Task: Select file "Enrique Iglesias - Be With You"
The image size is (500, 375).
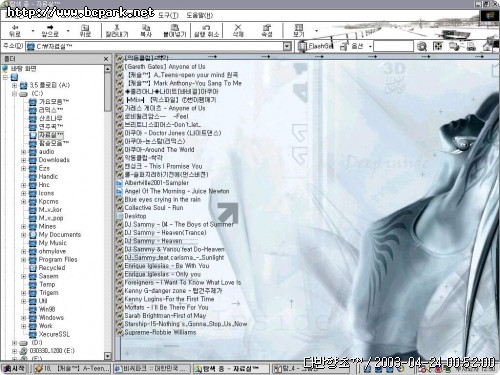Action: click(x=167, y=266)
